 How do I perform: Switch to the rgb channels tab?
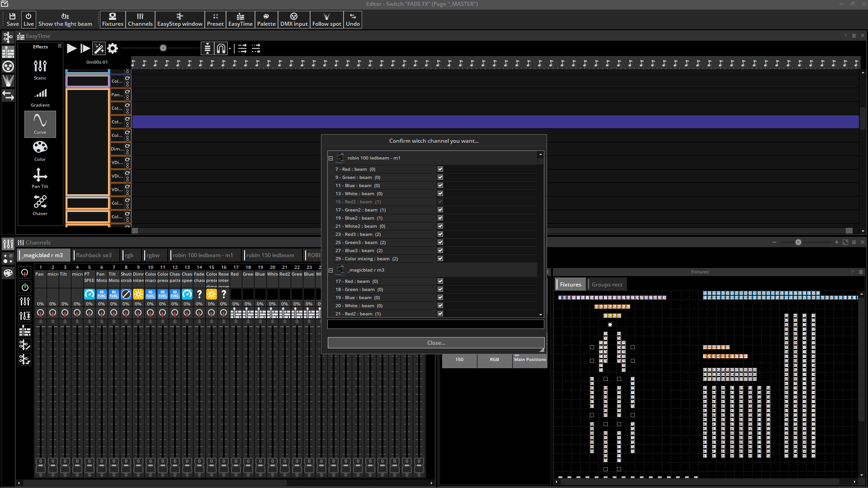pos(129,255)
